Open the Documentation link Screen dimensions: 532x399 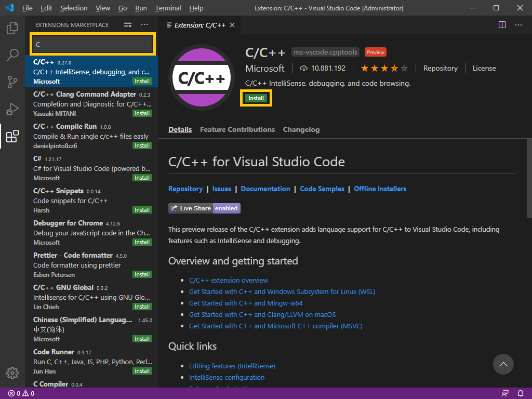tap(265, 189)
